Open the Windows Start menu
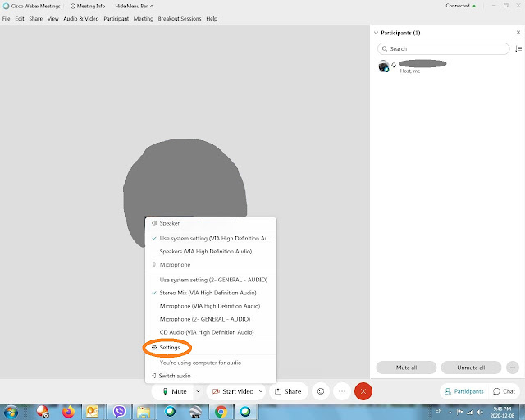This screenshot has width=525, height=420. (11, 412)
